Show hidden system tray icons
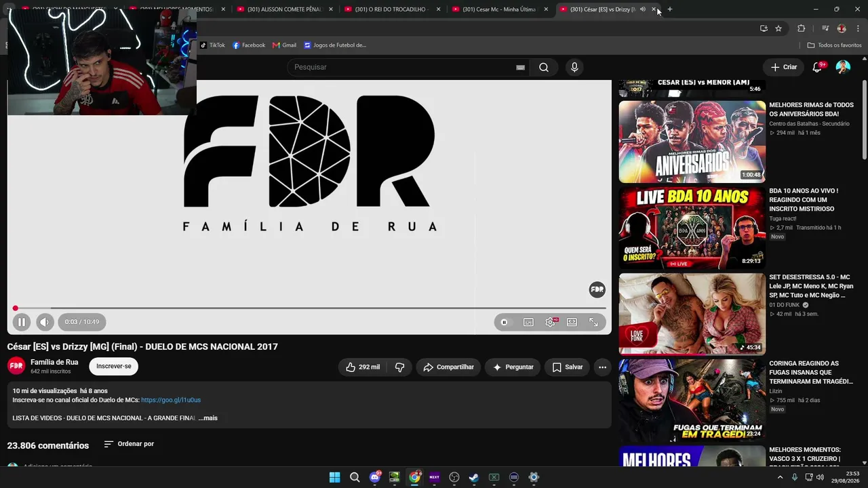The width and height of the screenshot is (868, 488). (780, 477)
